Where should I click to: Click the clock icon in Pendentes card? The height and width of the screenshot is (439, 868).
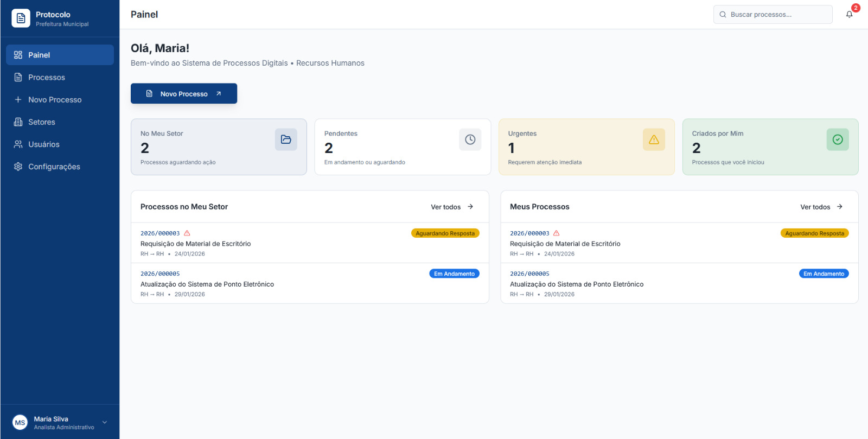pyautogui.click(x=470, y=139)
